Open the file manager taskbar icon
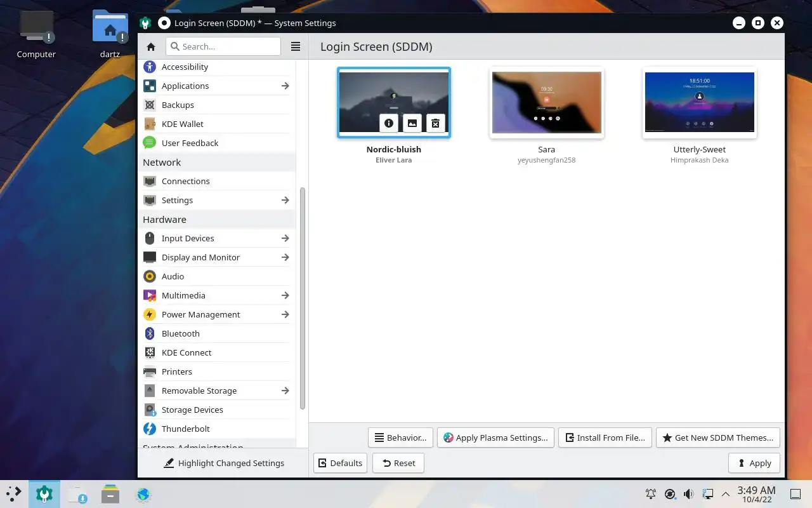 (110, 494)
